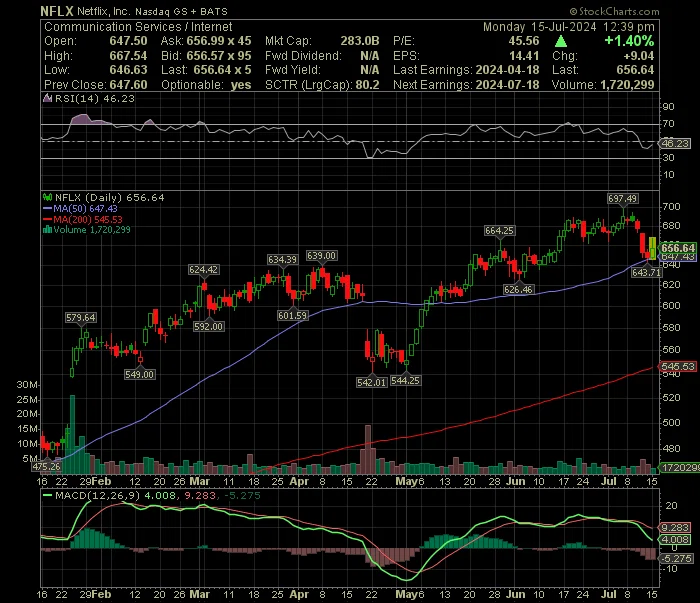Click the 643.71 trough price label
The width and height of the screenshot is (700, 603).
(646, 273)
